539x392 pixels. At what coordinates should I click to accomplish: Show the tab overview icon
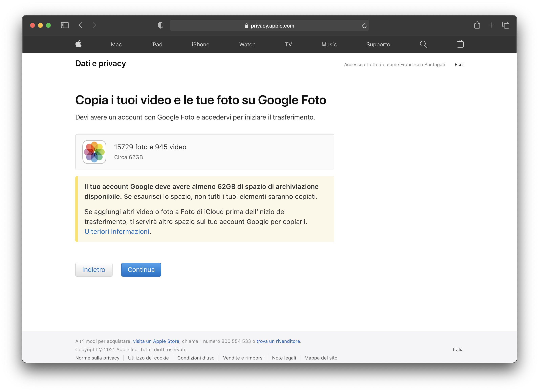tap(506, 25)
